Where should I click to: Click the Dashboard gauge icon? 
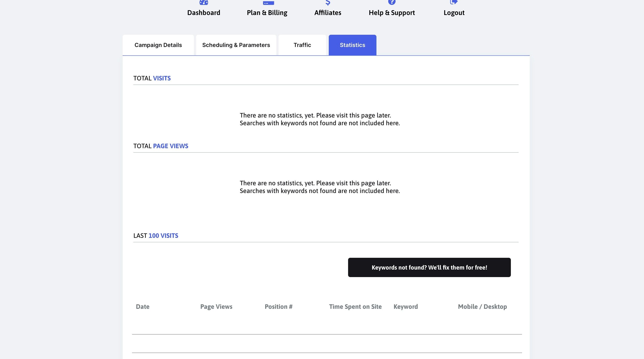coord(204,2)
